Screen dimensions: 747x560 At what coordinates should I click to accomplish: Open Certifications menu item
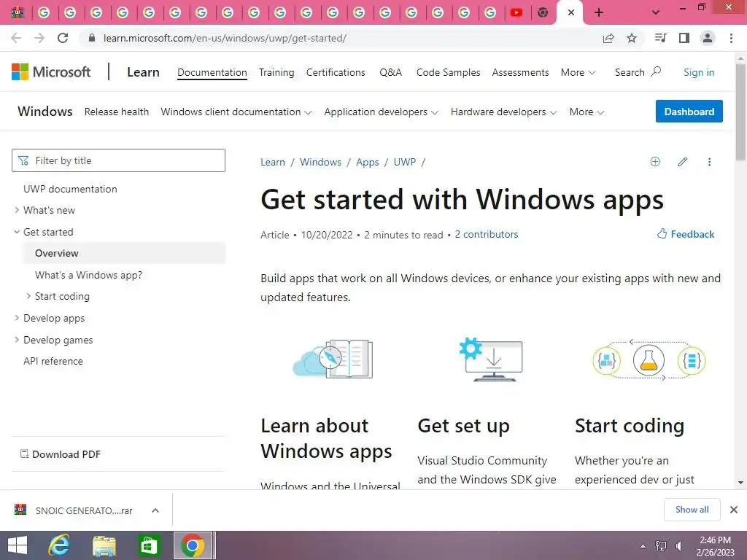(x=336, y=72)
